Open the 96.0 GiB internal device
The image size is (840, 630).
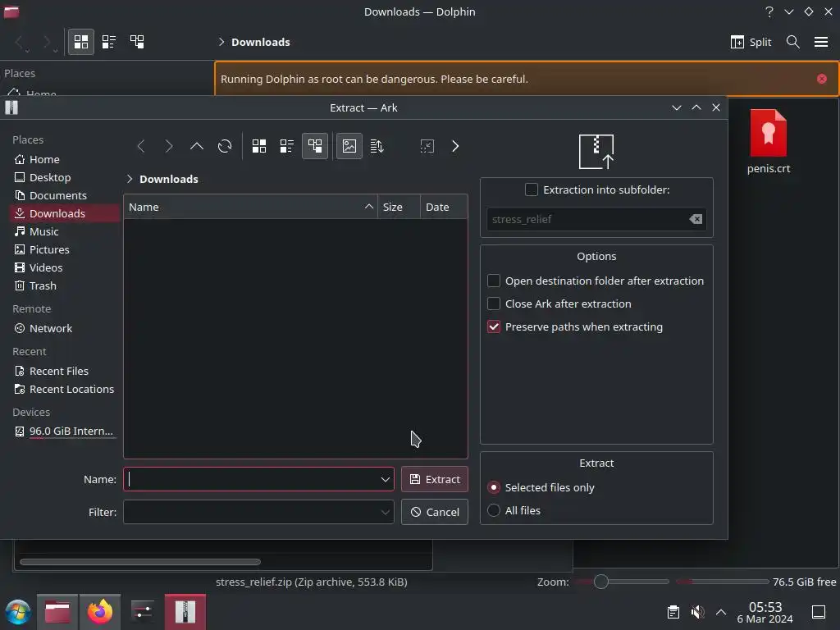point(64,431)
